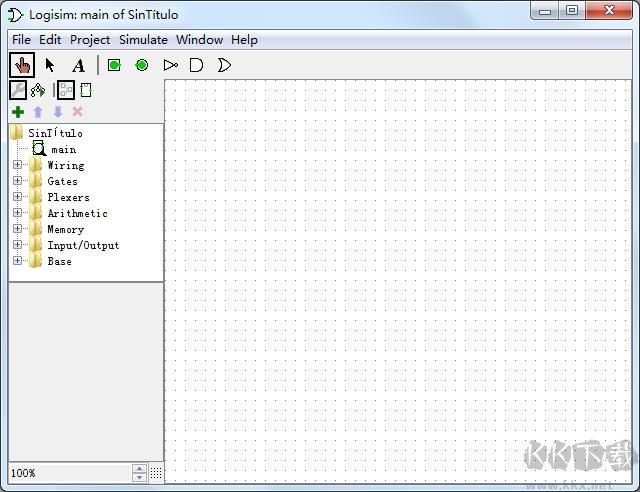This screenshot has height=492, width=640.
Task: Pick the OR gate tool
Action: tap(224, 65)
